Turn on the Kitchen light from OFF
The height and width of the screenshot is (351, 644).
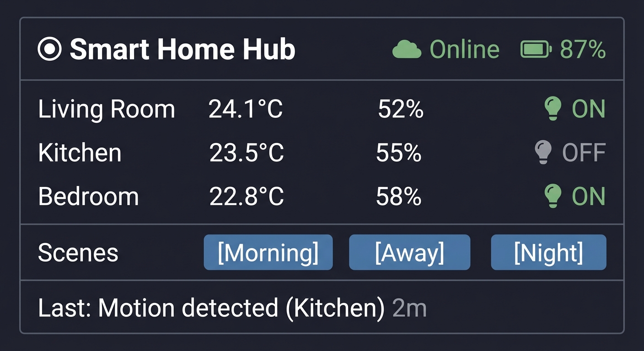pos(585,152)
